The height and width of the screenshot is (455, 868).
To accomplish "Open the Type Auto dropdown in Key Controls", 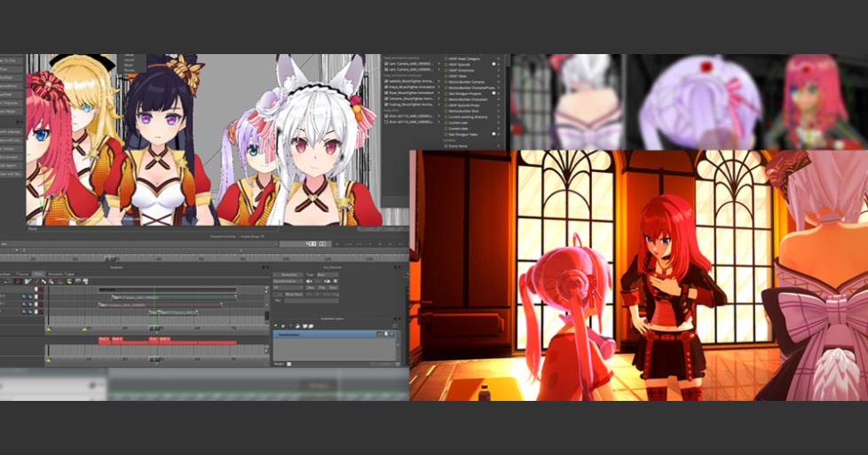I will (327, 275).
